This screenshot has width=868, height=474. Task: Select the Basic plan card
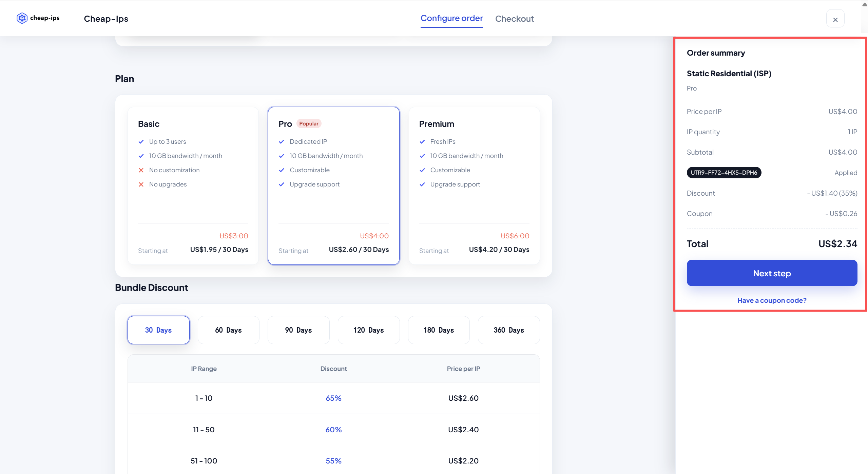pyautogui.click(x=193, y=185)
